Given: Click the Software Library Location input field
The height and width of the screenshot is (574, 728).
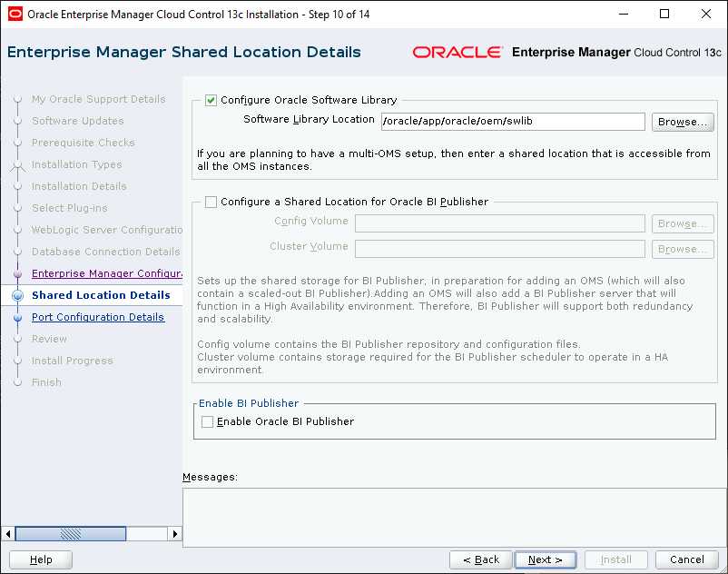Looking at the screenshot, I should 513,121.
